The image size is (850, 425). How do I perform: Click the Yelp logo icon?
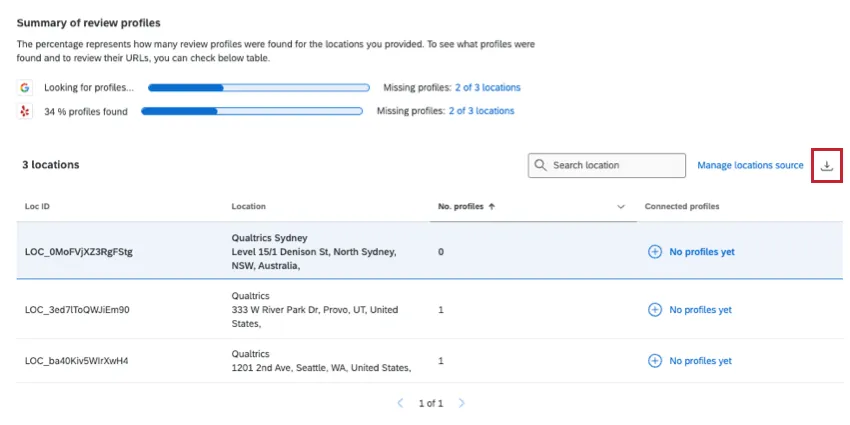pyautogui.click(x=25, y=111)
